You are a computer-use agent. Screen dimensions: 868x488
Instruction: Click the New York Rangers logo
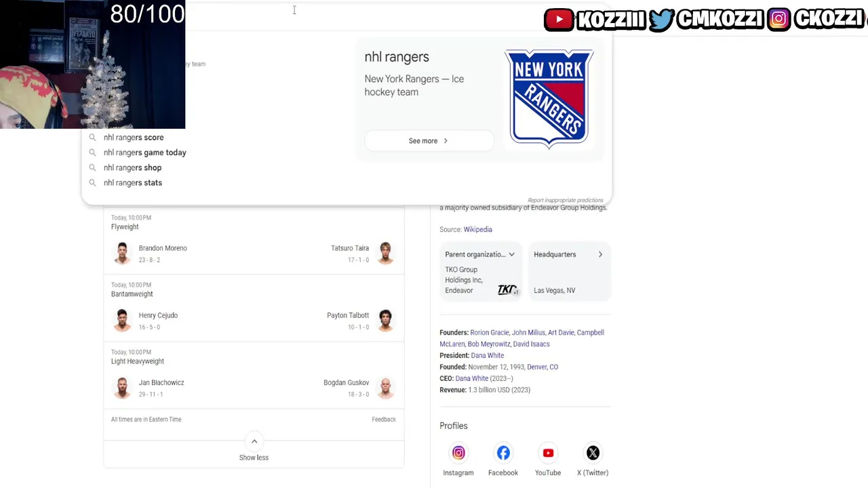[x=549, y=98]
